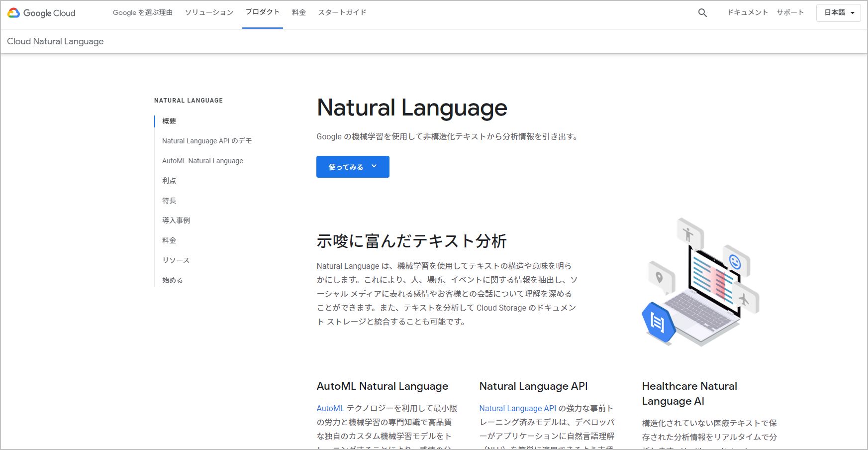Image resolution: width=868 pixels, height=450 pixels.
Task: Click the Natural Language main heading
Action: 412,108
